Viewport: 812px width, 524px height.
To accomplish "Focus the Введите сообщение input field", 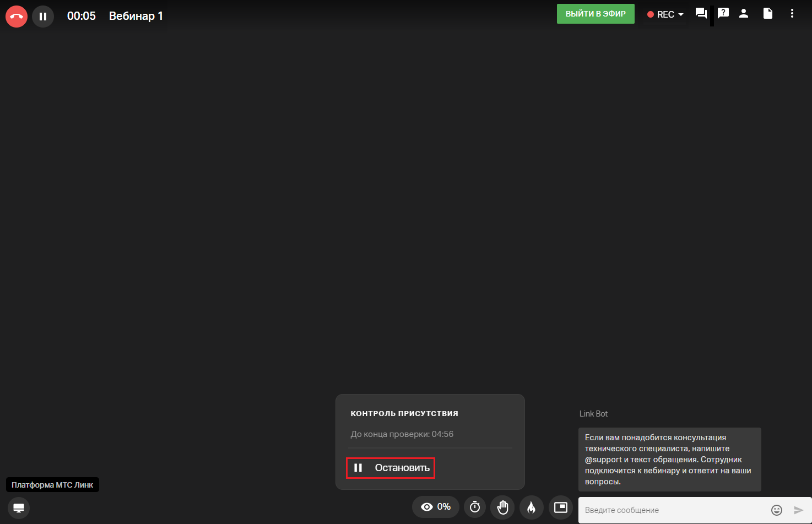I will 673,510.
